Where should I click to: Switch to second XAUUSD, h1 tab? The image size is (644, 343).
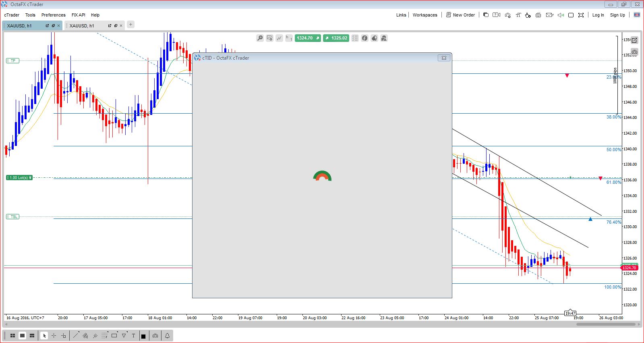(x=82, y=26)
